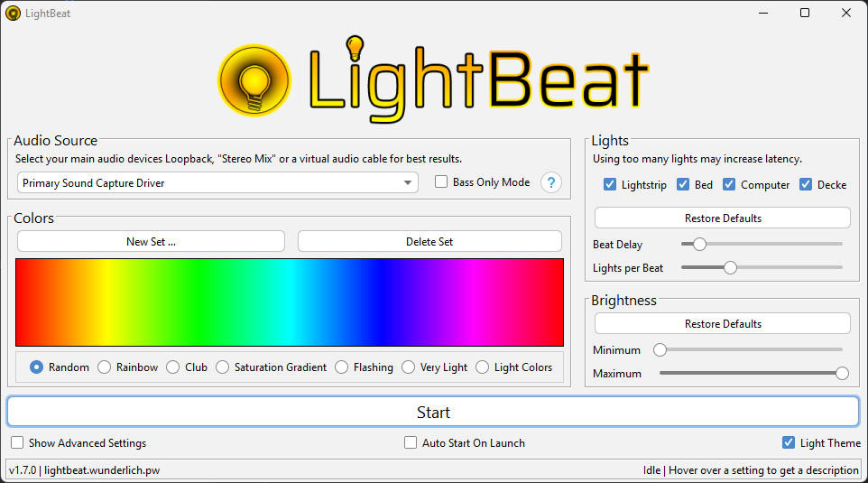
Task: Show Advanced Settings checkbox
Action: [x=17, y=443]
